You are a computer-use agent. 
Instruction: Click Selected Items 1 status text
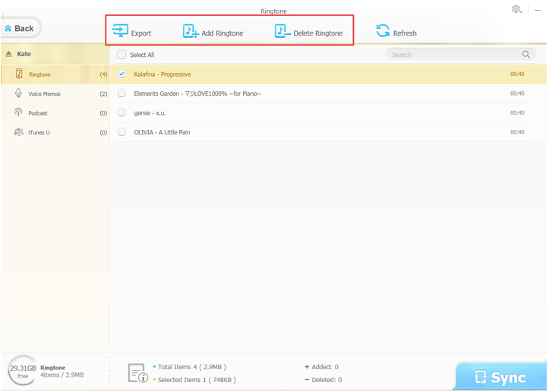click(197, 379)
